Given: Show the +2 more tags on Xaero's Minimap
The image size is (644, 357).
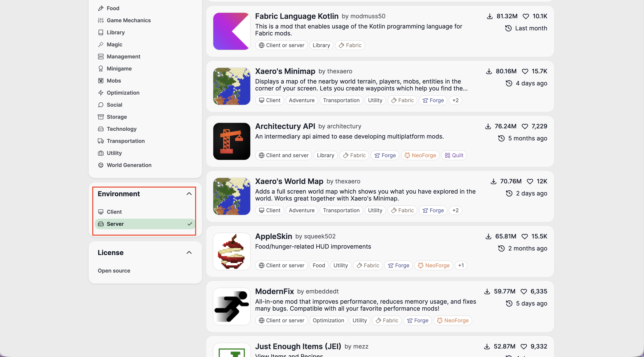Looking at the screenshot, I should [x=455, y=100].
